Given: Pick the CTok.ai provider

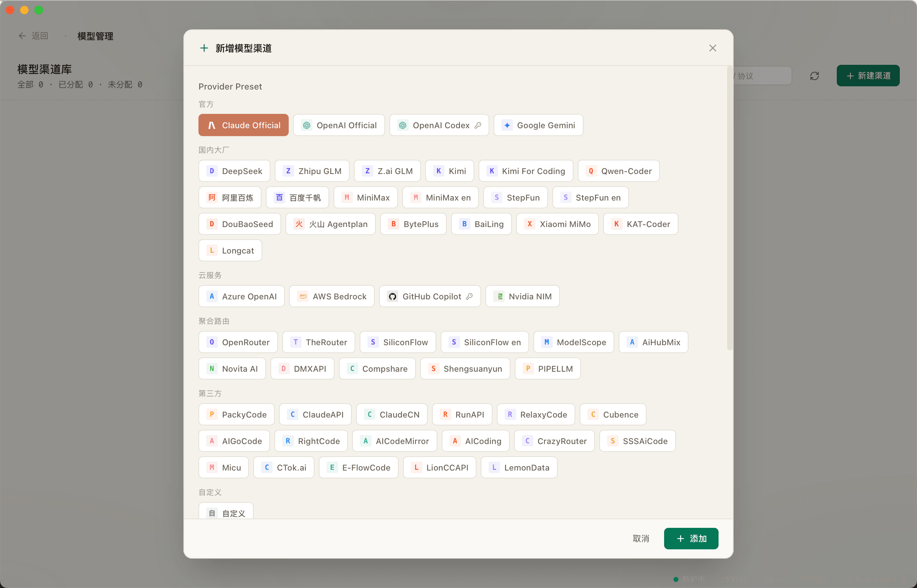Looking at the screenshot, I should pos(283,467).
